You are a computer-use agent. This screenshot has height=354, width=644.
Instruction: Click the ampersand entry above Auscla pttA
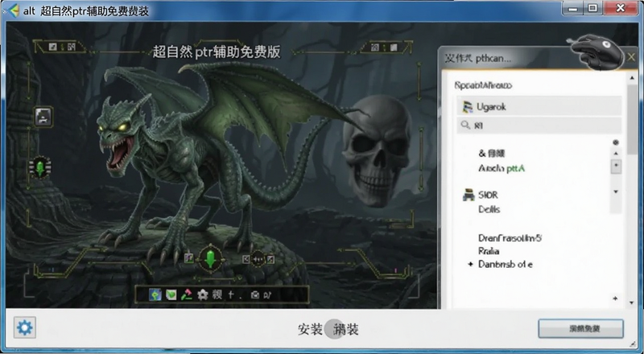pyautogui.click(x=491, y=153)
